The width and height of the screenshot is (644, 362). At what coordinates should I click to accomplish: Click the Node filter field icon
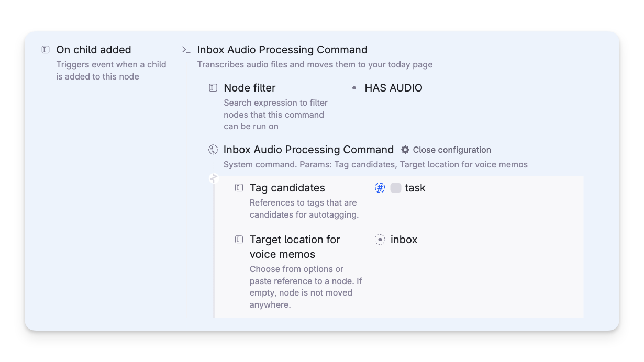(213, 88)
